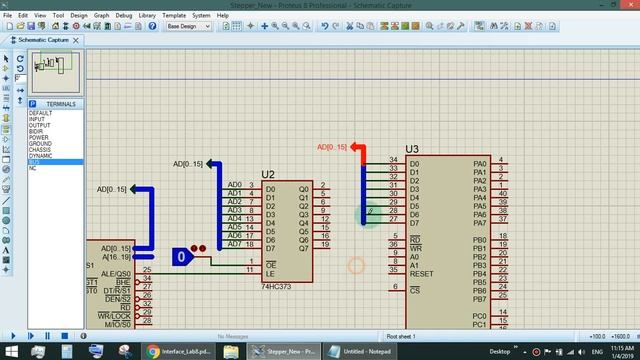This screenshot has height=360, width=640.
Task: Open the Edit menu
Action: click(x=23, y=15)
